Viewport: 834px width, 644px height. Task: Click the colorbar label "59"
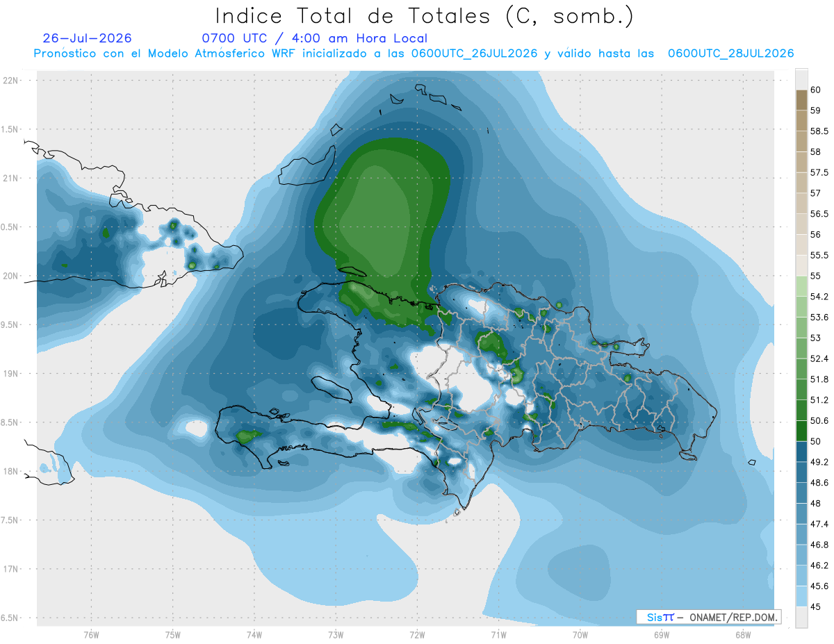point(816,110)
